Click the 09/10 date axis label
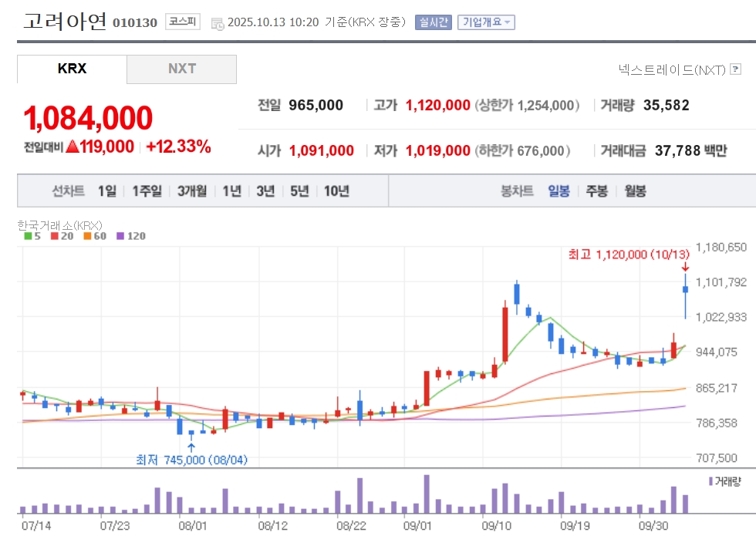 tap(496, 526)
